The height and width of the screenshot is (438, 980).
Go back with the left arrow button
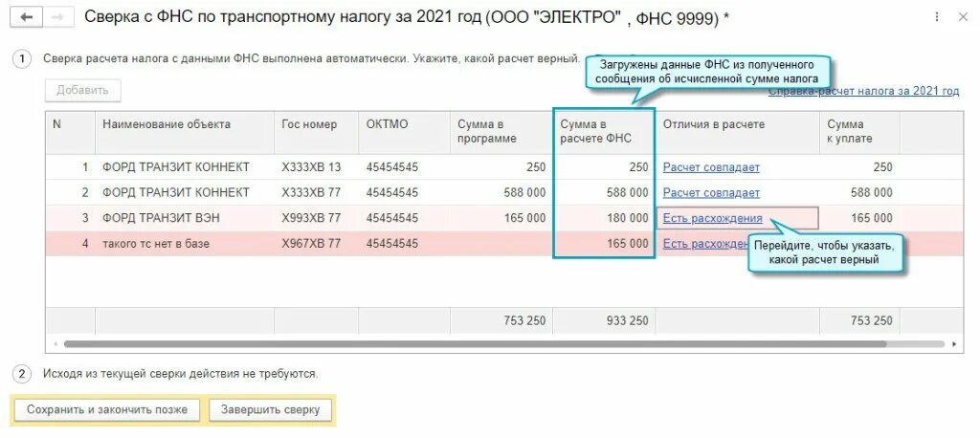coord(26,17)
